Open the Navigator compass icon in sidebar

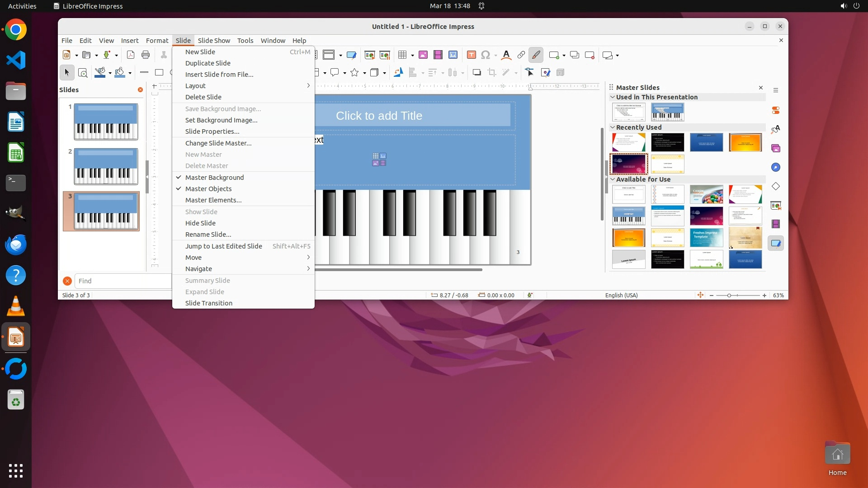point(776,168)
